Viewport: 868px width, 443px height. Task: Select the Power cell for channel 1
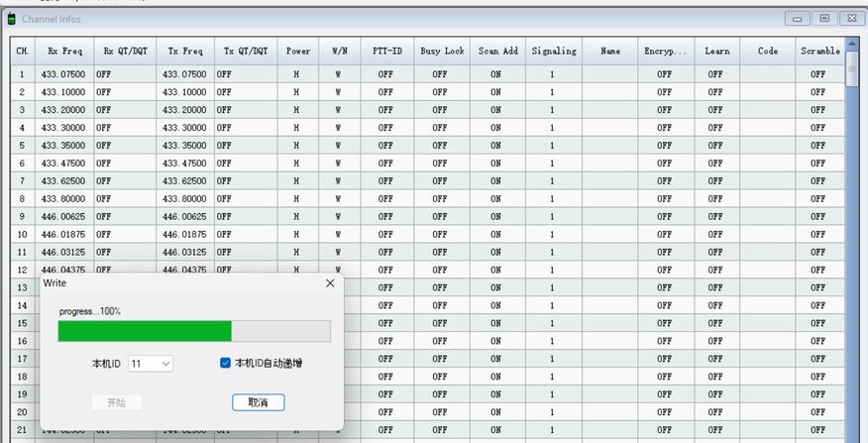(x=298, y=74)
